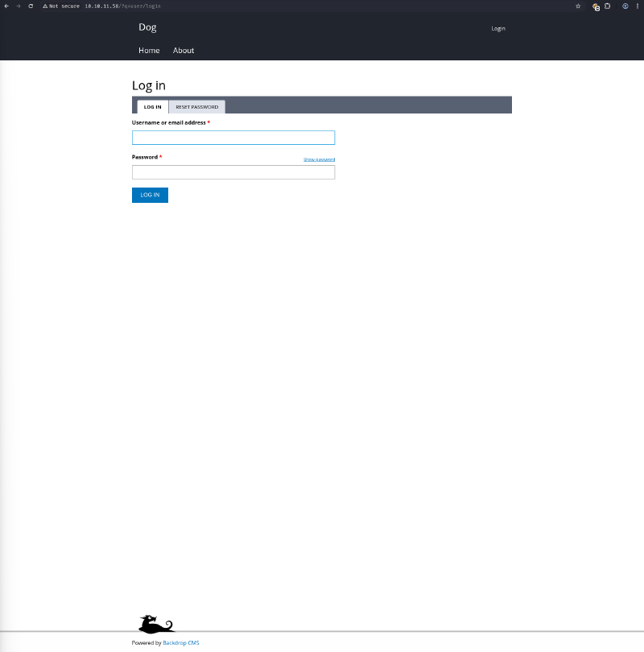Viewport: 644px width, 652px height.
Task: Open the 'Not secure' site information warning
Action: click(x=46, y=6)
